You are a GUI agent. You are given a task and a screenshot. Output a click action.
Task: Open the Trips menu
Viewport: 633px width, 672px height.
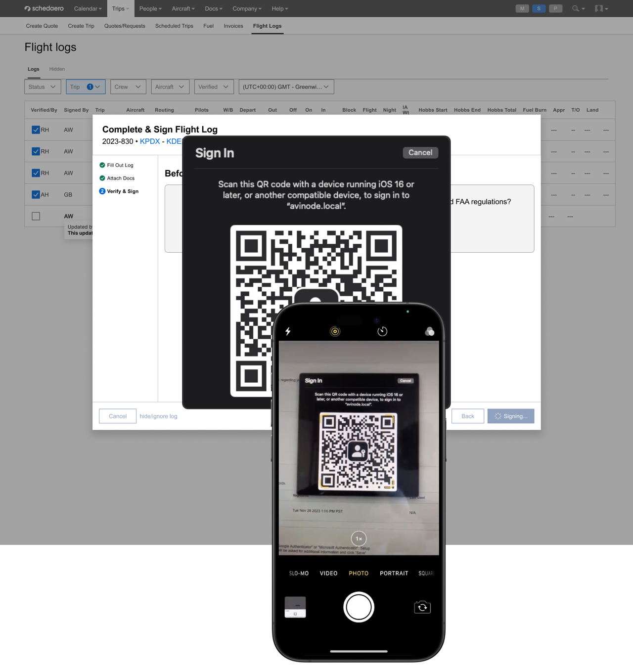[x=120, y=8]
